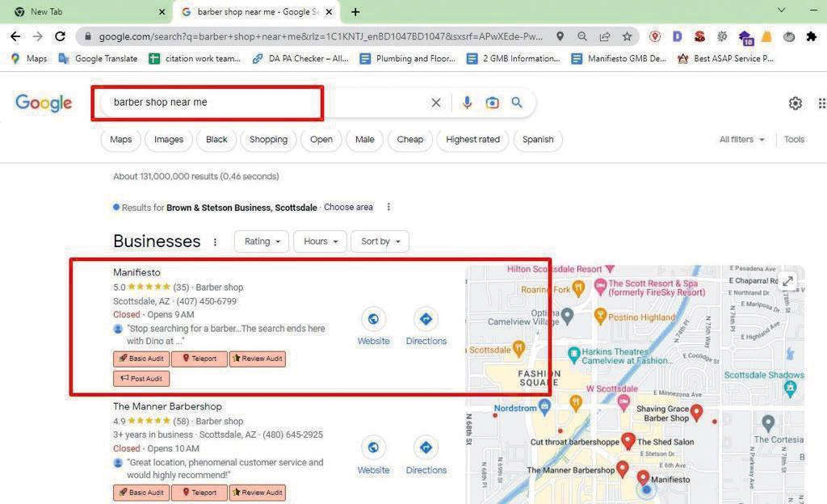Toggle the Open filter chip
This screenshot has width=827, height=504.
321,140
